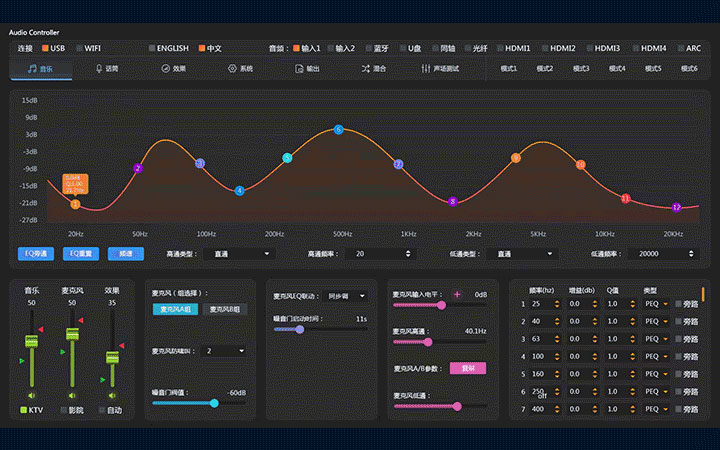Viewport: 720px width, 450px height.
Task: Open high-pass type dropdown
Action: pos(239,253)
